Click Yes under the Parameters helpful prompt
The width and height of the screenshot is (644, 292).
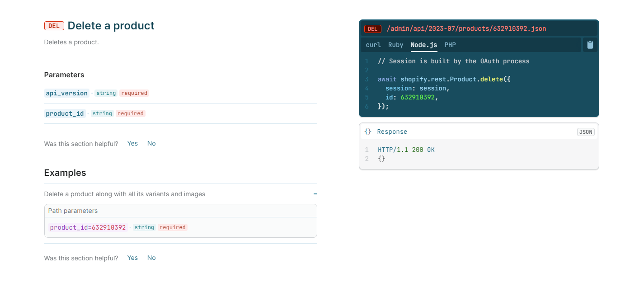pyautogui.click(x=132, y=143)
